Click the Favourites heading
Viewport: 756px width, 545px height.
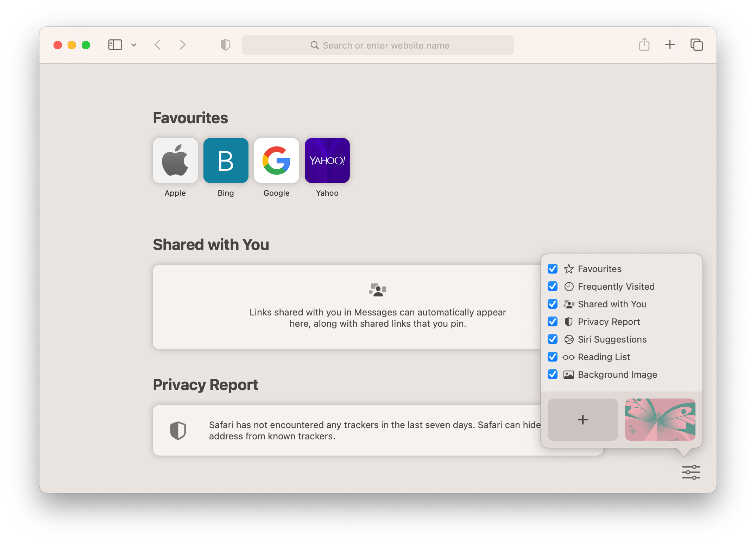[190, 118]
